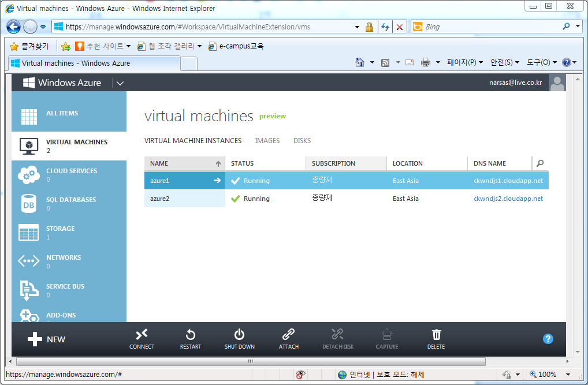Screen dimensions: 588x385
Task: Switch to the Images tab
Action: click(267, 141)
